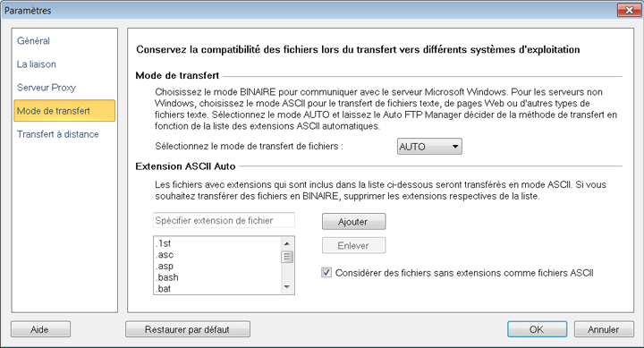This screenshot has height=348, width=644.
Task: Select Mode de transfert section
Action: 64,111
